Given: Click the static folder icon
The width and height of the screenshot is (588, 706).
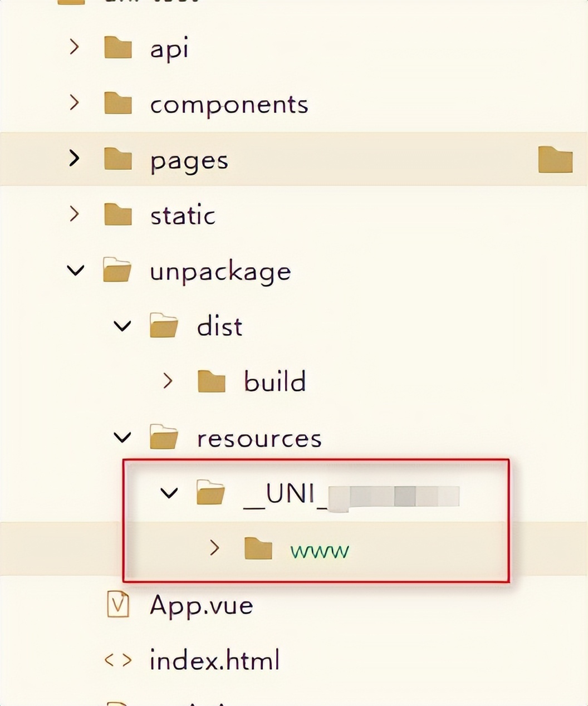Looking at the screenshot, I should coord(118,215).
